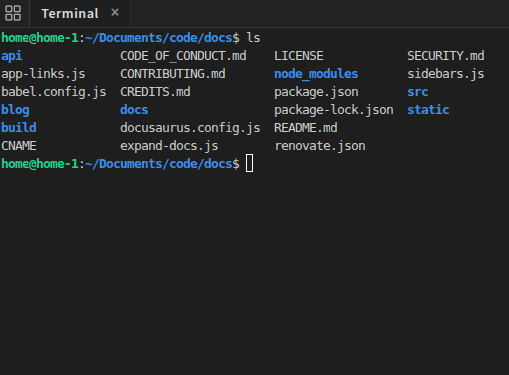This screenshot has height=375, width=509.
Task: Click the 'expand-docs.js' file name
Action: 169,146
